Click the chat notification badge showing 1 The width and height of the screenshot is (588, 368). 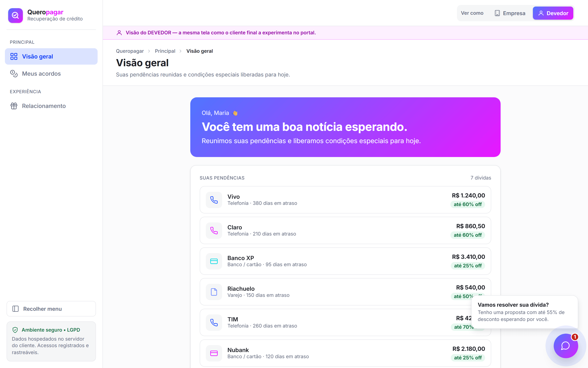click(575, 337)
